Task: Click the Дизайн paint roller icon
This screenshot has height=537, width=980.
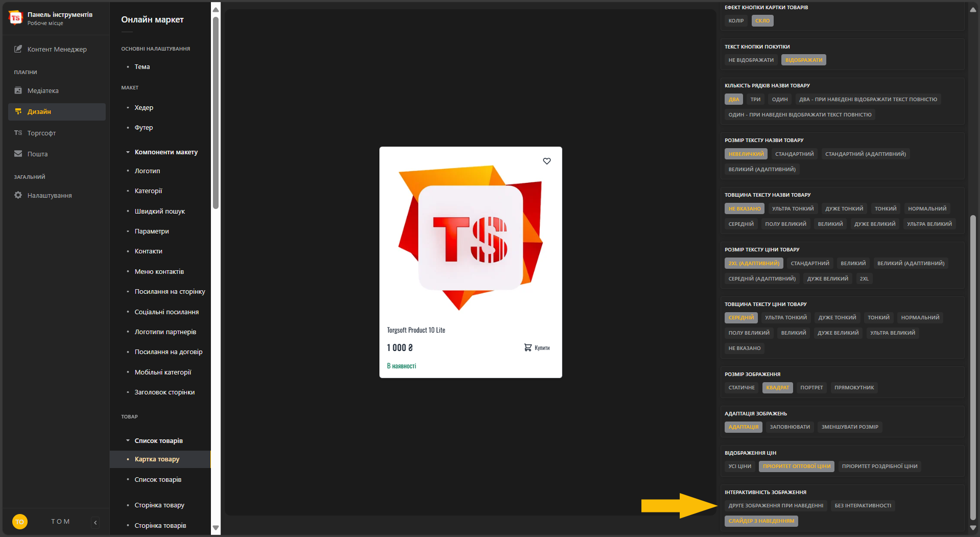Action: 18,111
